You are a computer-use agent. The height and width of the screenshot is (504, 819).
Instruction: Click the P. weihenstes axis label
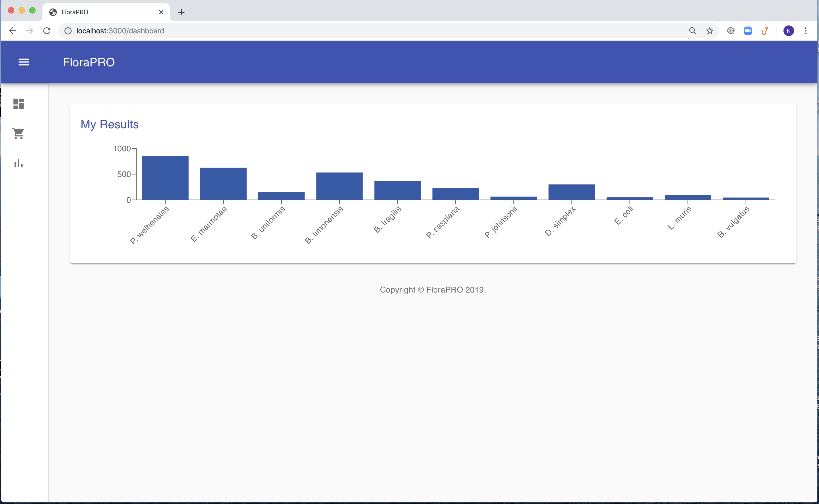(x=150, y=225)
